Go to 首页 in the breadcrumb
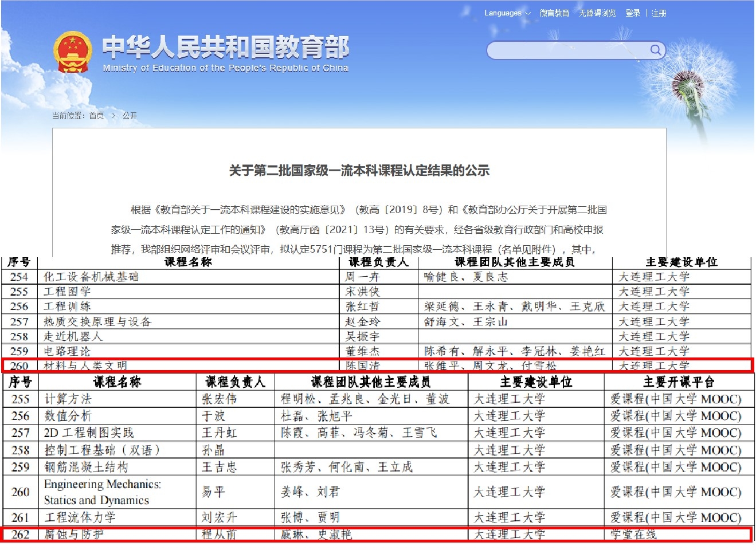 (x=97, y=116)
